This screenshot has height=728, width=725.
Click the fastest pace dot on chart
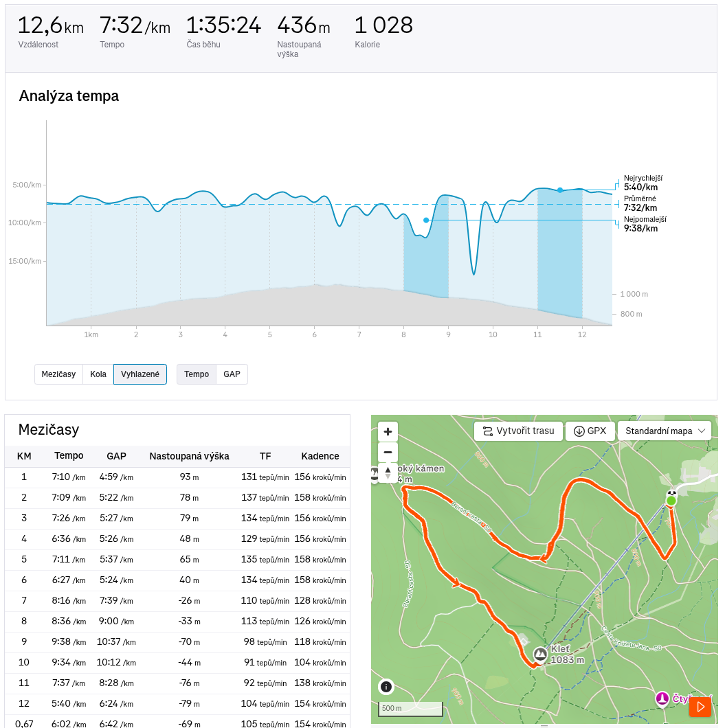click(x=560, y=190)
